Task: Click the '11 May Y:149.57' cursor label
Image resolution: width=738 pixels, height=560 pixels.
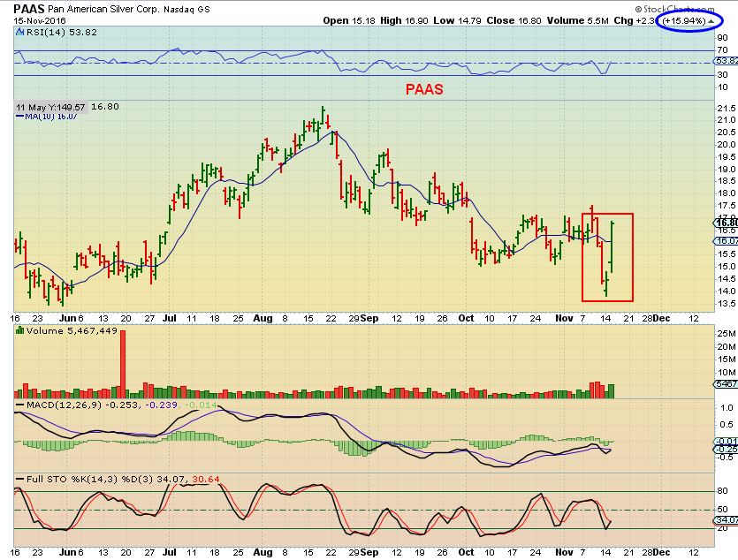Action: [50, 107]
